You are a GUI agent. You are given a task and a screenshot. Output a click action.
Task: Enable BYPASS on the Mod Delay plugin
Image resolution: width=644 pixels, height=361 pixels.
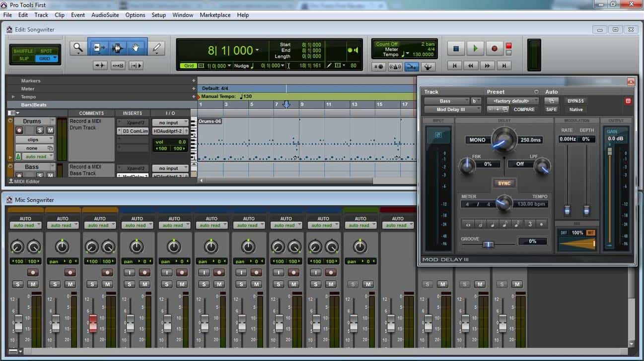click(575, 101)
